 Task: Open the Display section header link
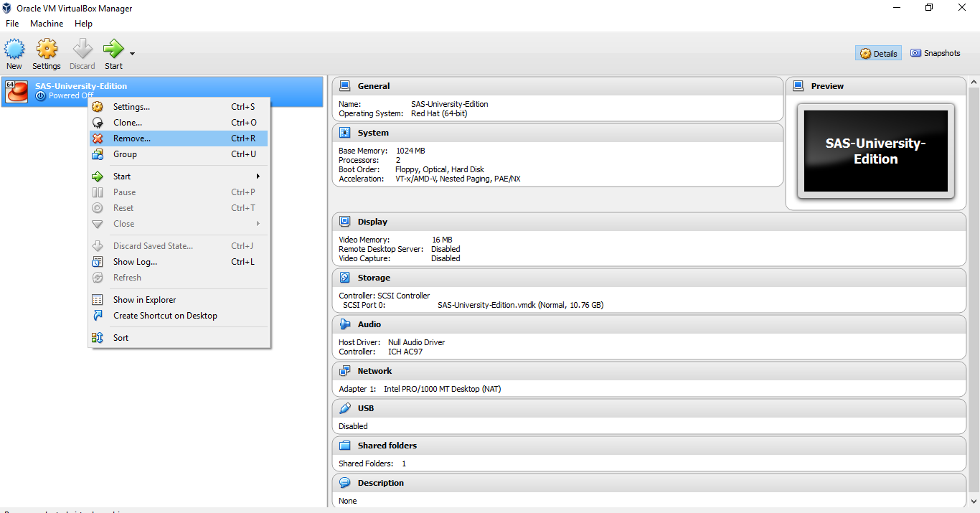[x=372, y=222]
